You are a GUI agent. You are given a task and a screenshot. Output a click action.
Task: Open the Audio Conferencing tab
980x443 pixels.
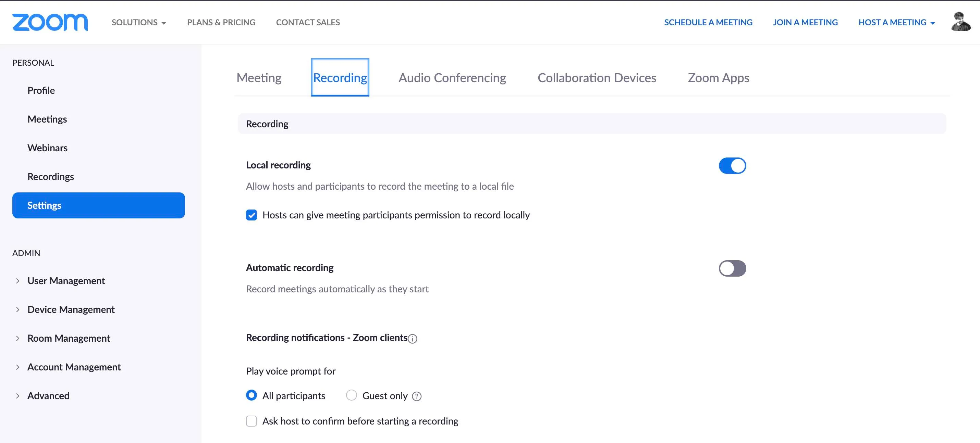coord(452,77)
